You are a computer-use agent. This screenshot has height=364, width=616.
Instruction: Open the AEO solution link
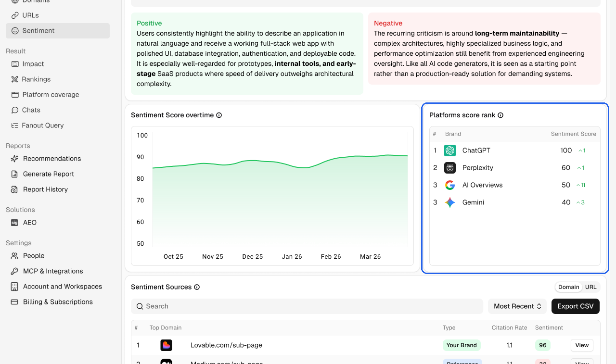30,223
